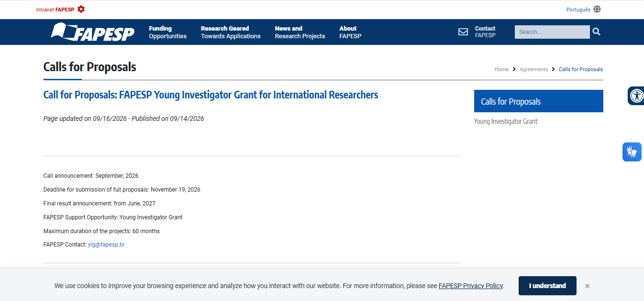Screen dimensions: 644x301
Task: Click the submission deadline November 19, 2026 text
Action: point(122,190)
